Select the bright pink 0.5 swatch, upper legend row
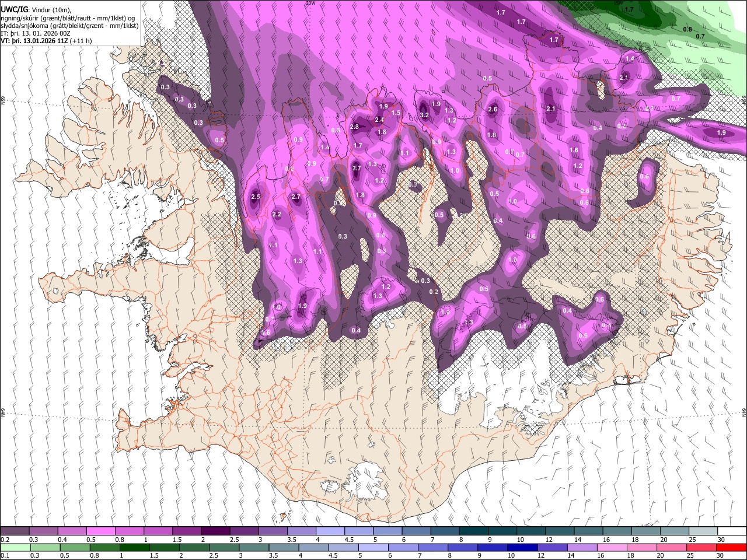The image size is (747, 560). click(x=101, y=531)
